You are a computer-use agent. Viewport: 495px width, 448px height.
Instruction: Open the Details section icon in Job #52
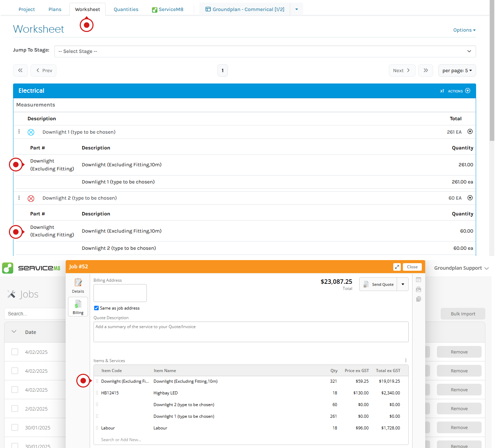click(x=78, y=285)
